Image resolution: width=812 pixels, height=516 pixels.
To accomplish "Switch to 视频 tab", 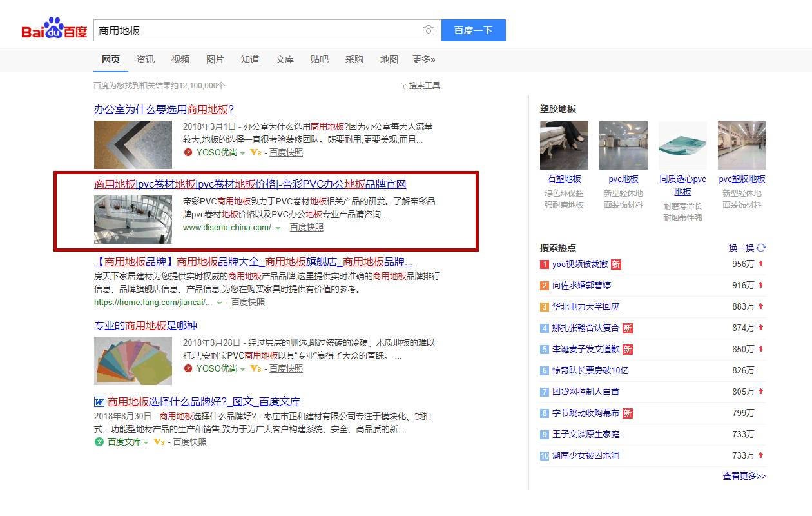I will click(x=180, y=59).
